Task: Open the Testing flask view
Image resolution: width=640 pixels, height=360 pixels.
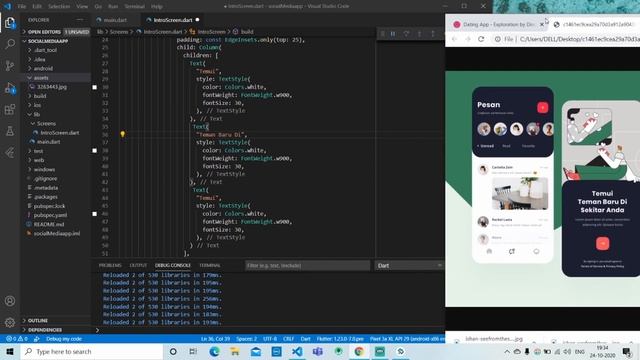Action: click(x=10, y=131)
